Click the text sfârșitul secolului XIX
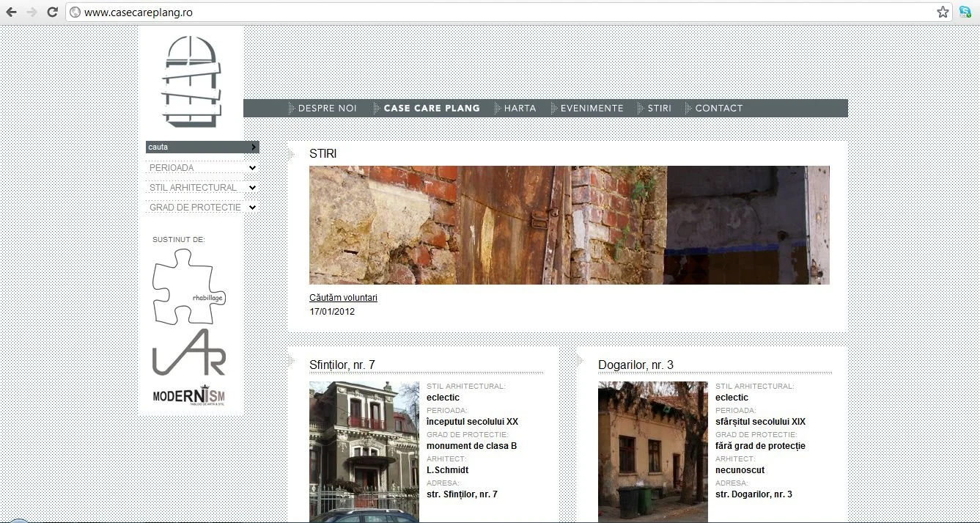980x523 pixels. click(760, 422)
